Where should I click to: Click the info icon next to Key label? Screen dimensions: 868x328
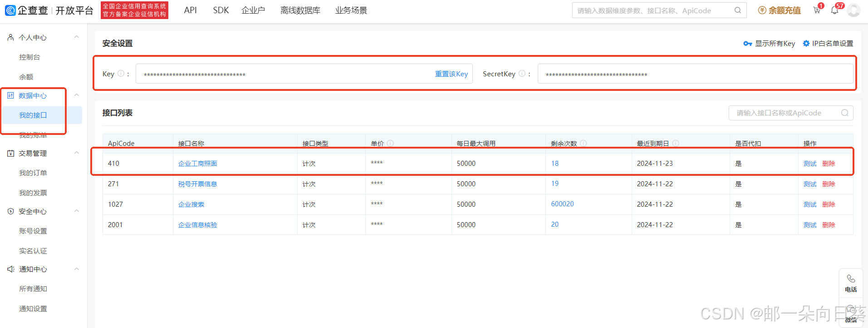coord(121,74)
